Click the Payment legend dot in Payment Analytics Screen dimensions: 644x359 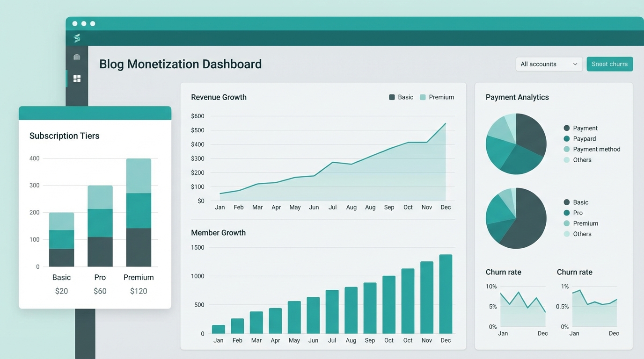(x=567, y=128)
